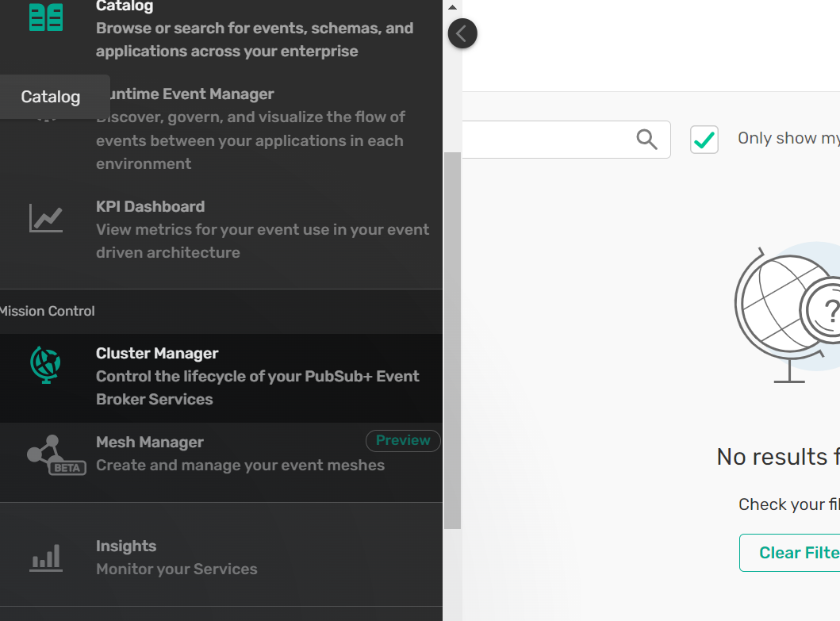Select Mesh Manager in the sidebar
The width and height of the screenshot is (840, 621).
click(x=150, y=443)
